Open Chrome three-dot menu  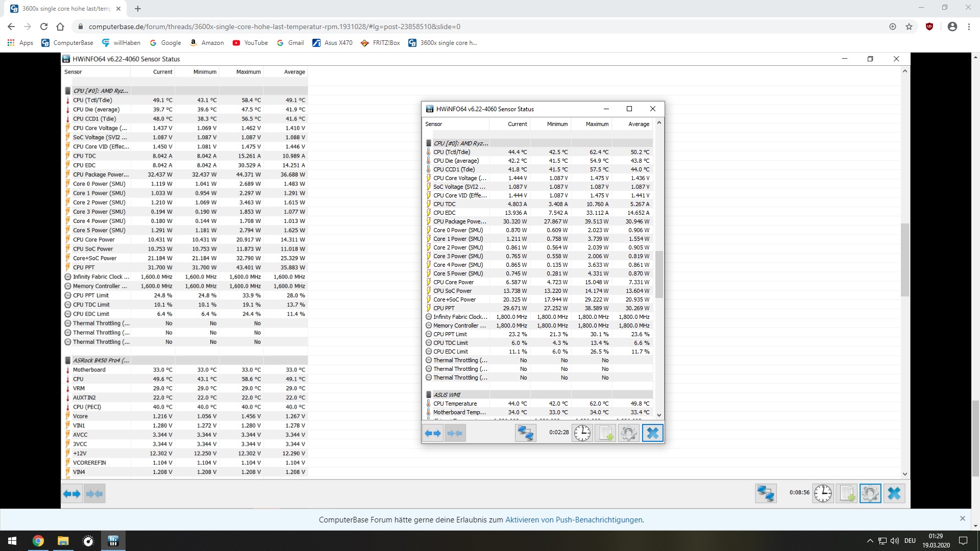969,27
